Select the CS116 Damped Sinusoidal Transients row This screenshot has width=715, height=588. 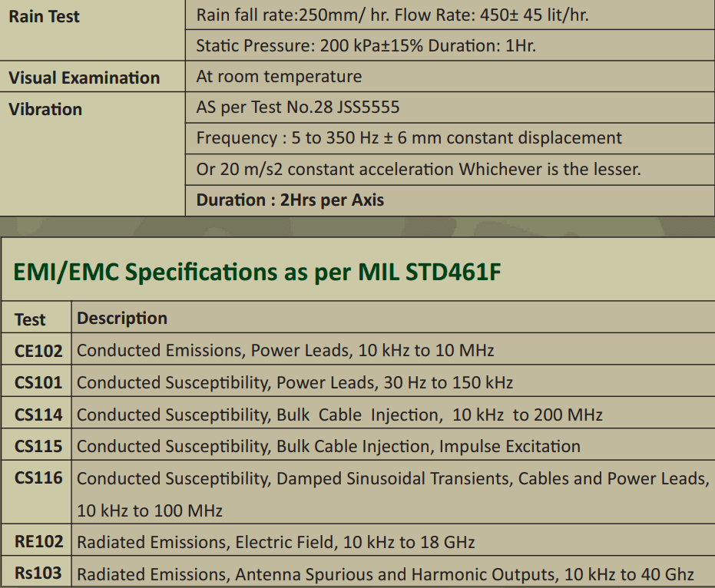point(358,494)
